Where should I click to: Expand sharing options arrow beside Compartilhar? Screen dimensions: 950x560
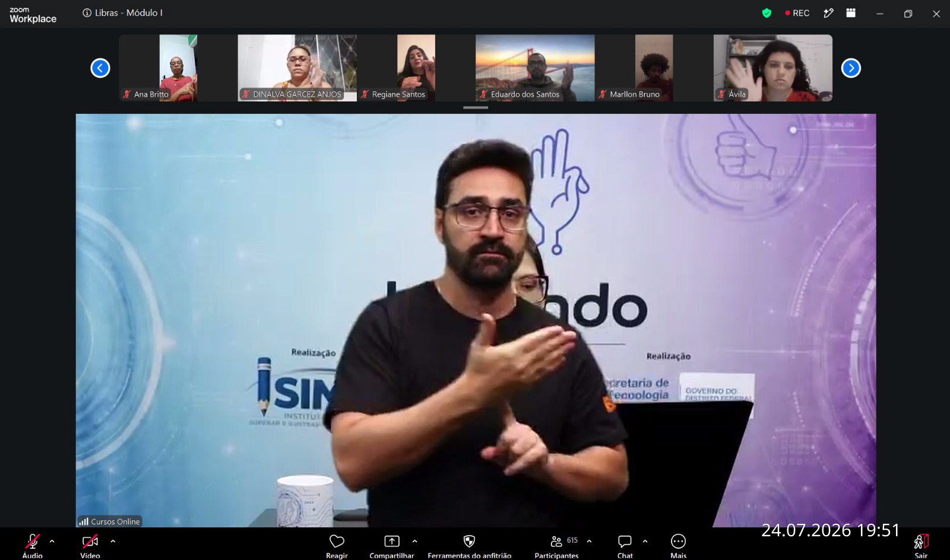[x=414, y=541]
